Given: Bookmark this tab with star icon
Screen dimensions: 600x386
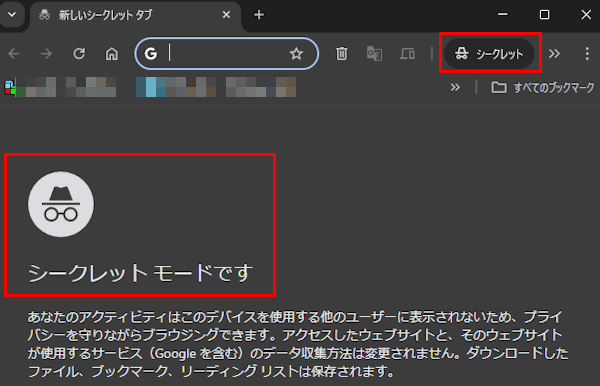Looking at the screenshot, I should point(296,54).
